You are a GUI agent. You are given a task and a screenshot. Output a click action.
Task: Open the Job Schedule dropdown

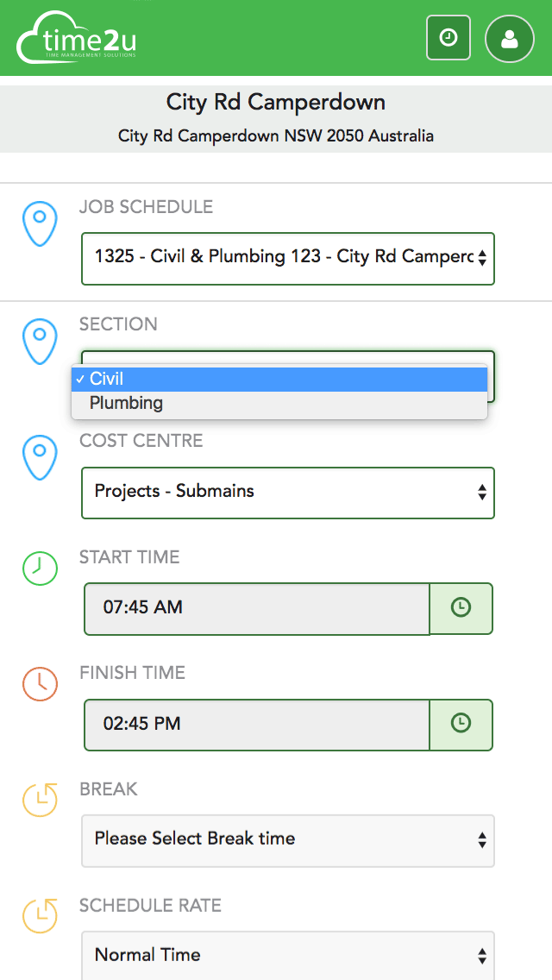tap(287, 259)
